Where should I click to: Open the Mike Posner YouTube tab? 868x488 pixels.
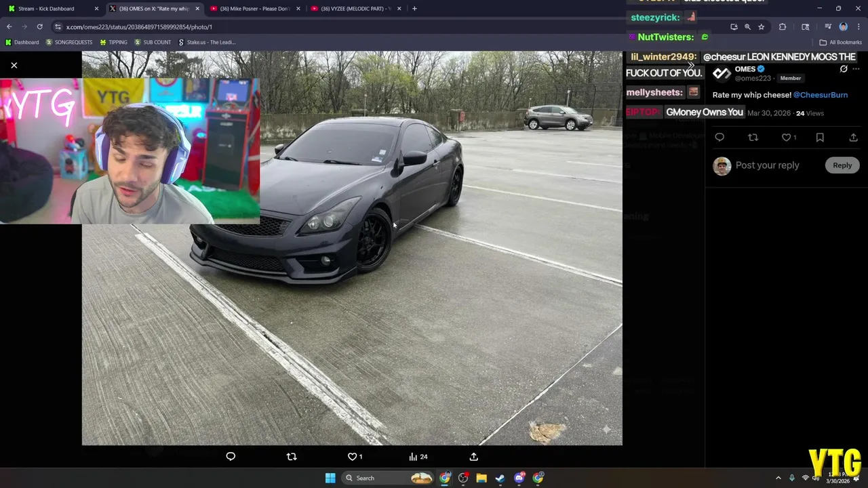[254, 9]
